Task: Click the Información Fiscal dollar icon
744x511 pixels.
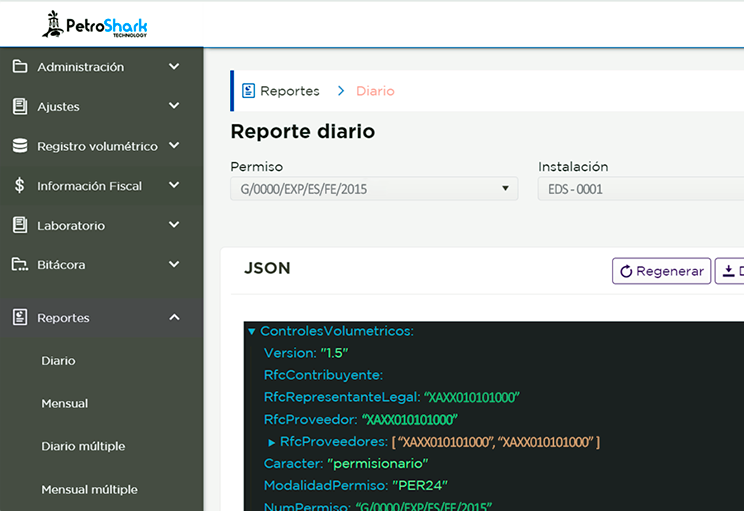Action: [x=20, y=186]
